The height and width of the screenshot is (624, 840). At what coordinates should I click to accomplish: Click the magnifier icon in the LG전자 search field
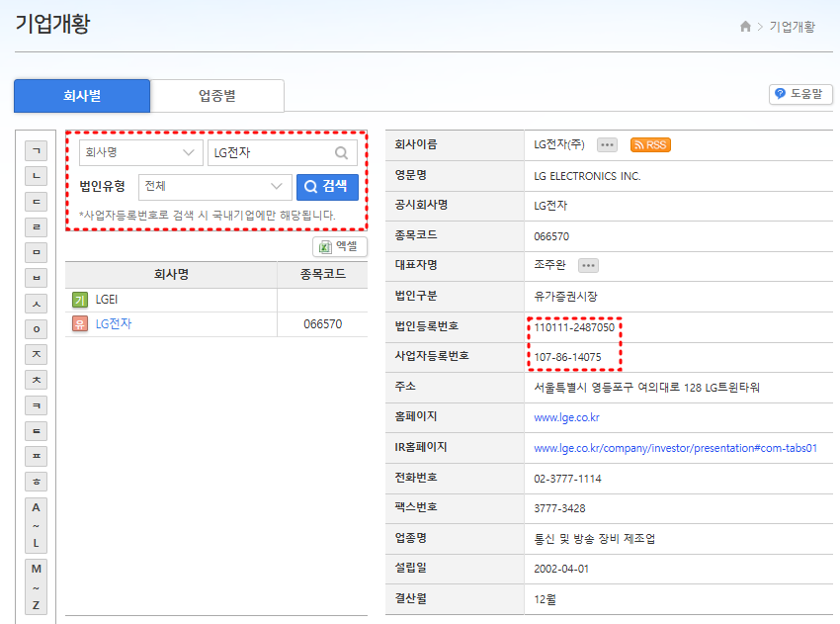341,152
